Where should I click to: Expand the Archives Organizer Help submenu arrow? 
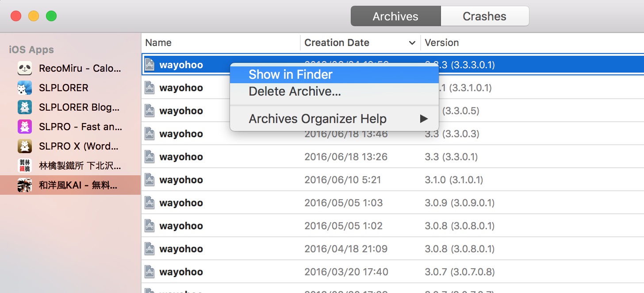click(x=424, y=119)
